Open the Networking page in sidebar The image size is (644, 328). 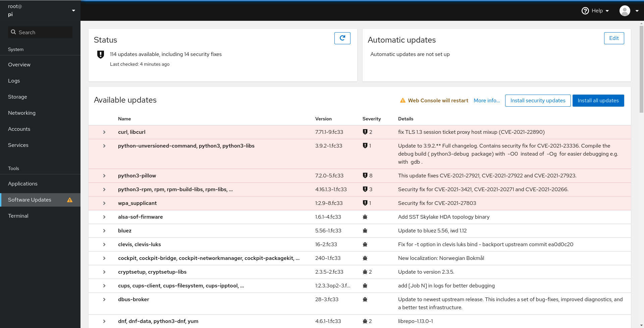point(22,113)
